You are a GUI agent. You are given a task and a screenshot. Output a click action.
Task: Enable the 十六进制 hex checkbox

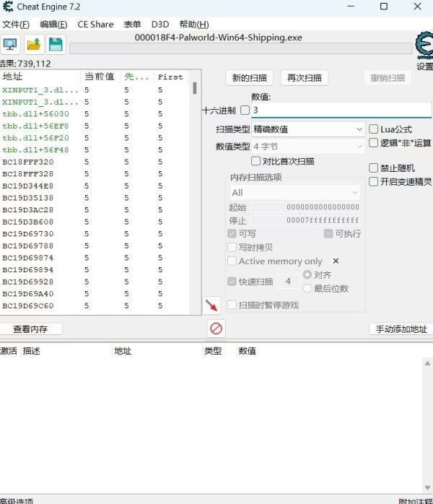pyautogui.click(x=245, y=110)
